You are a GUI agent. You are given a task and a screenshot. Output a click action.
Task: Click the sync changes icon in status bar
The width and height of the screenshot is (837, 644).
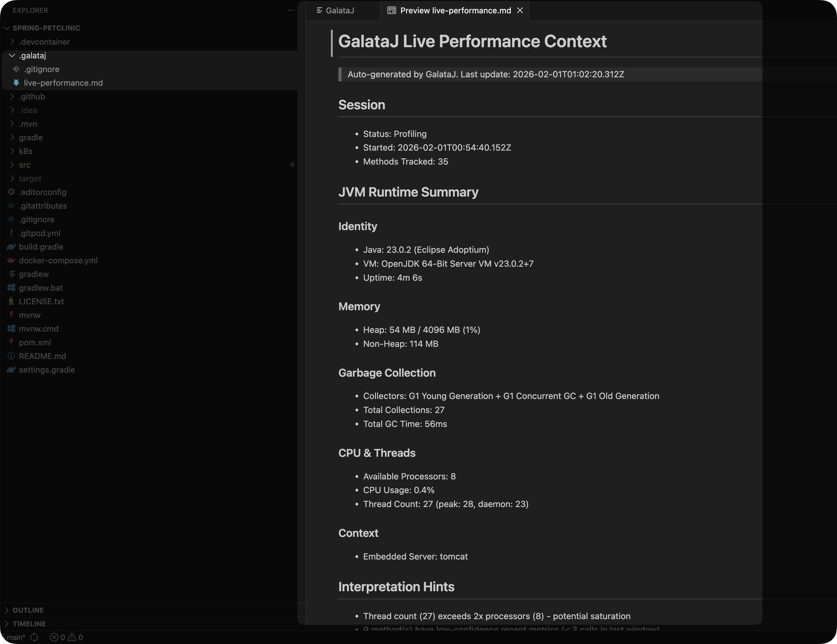tap(34, 637)
